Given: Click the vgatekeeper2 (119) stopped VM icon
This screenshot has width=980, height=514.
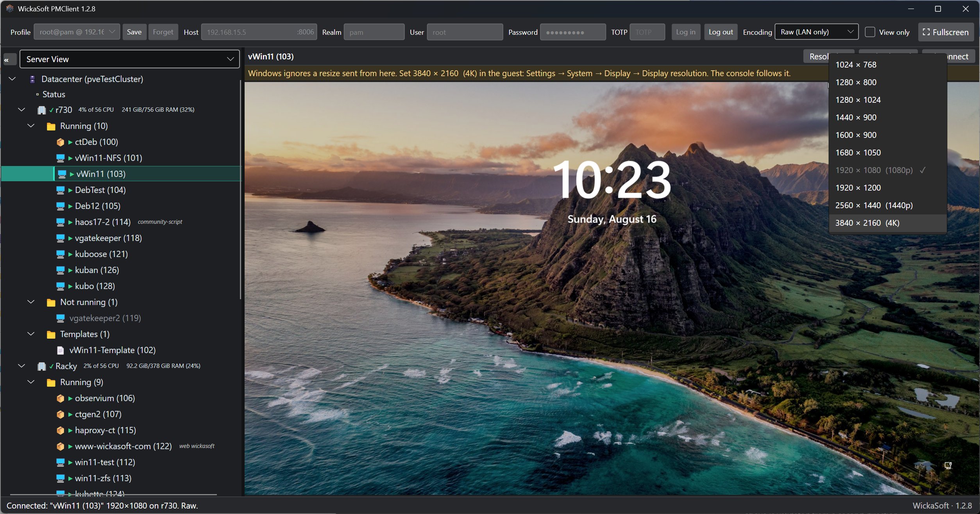Looking at the screenshot, I should pos(60,318).
